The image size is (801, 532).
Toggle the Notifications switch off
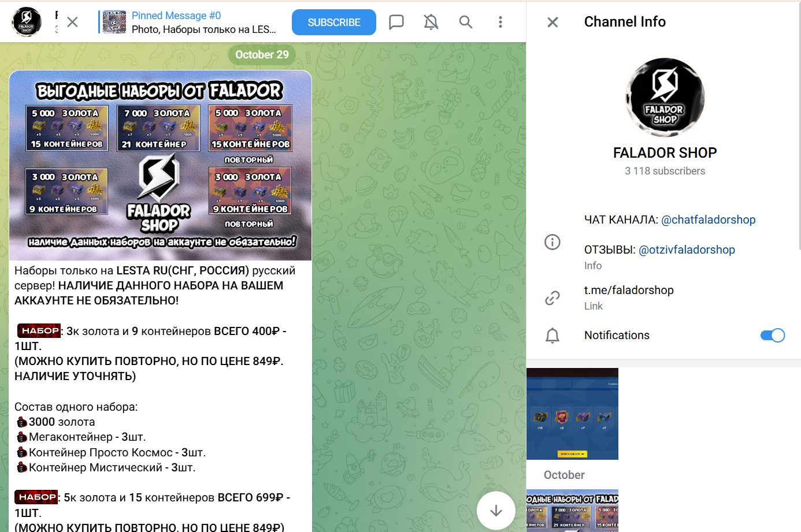coord(773,336)
